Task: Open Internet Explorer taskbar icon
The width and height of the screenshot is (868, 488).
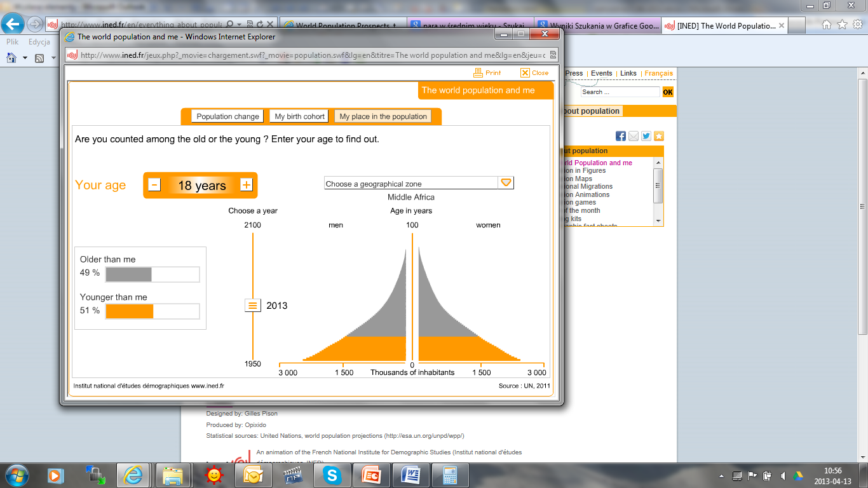Action: (134, 475)
